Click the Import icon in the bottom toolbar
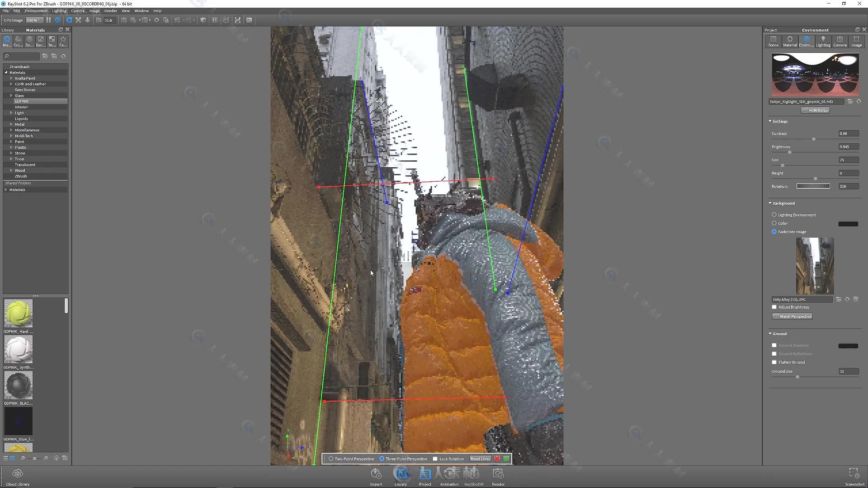The image size is (868, 488). coord(376,473)
